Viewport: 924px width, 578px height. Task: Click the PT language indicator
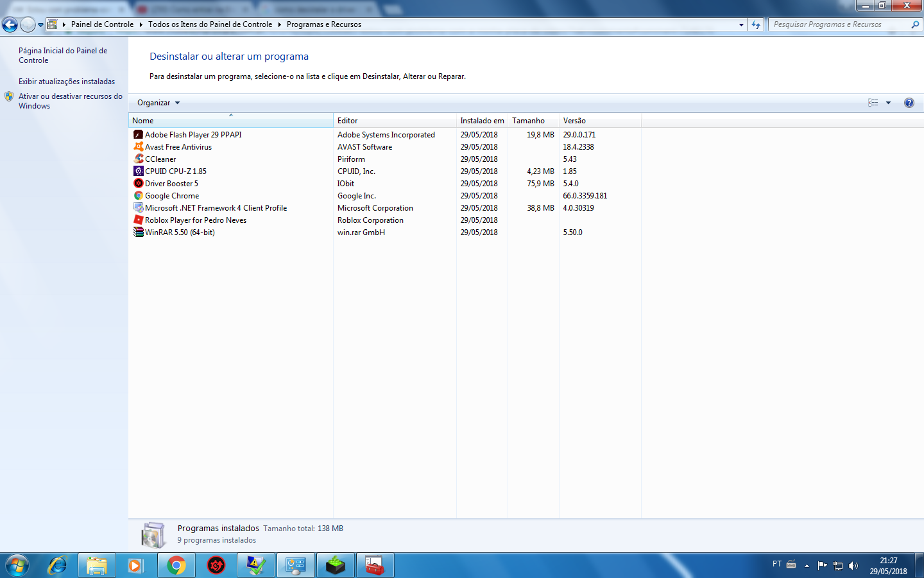(777, 564)
